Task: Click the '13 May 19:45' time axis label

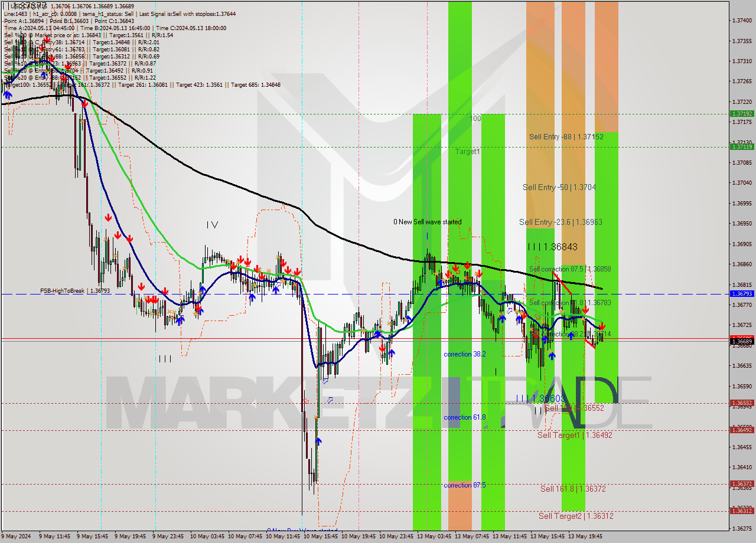Action: click(586, 537)
